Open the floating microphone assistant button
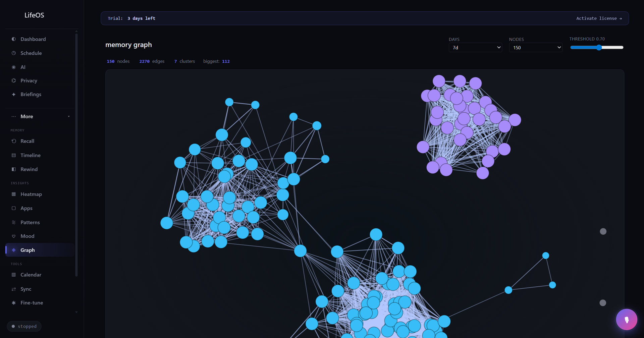Viewport: 644px width, 338px height. (x=626, y=320)
